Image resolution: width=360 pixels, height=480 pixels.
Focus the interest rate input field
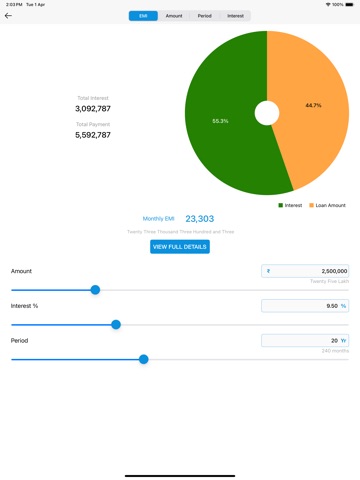pyautogui.click(x=305, y=306)
